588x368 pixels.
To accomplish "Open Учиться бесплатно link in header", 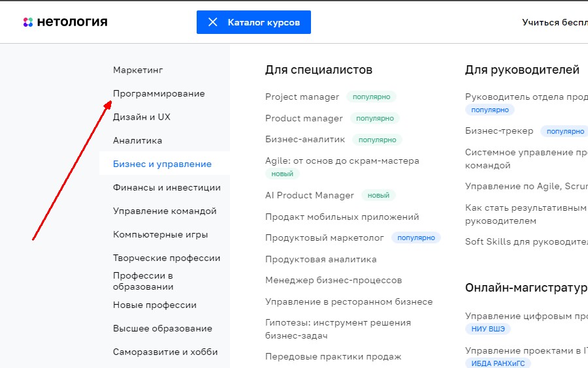I will click(555, 22).
